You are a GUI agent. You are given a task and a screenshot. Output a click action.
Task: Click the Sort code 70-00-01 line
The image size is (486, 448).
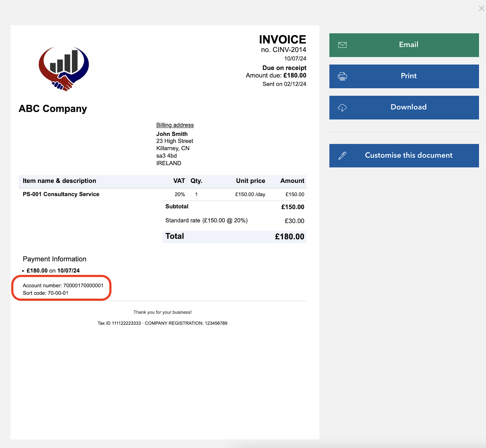coord(45,293)
